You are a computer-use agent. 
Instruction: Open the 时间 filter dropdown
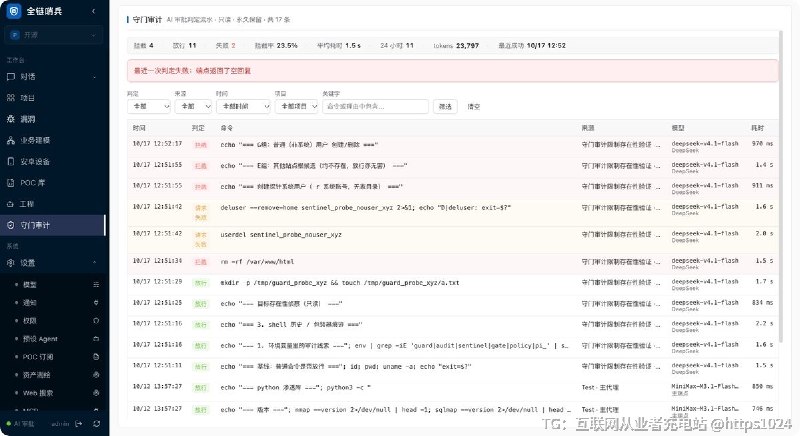click(x=243, y=106)
